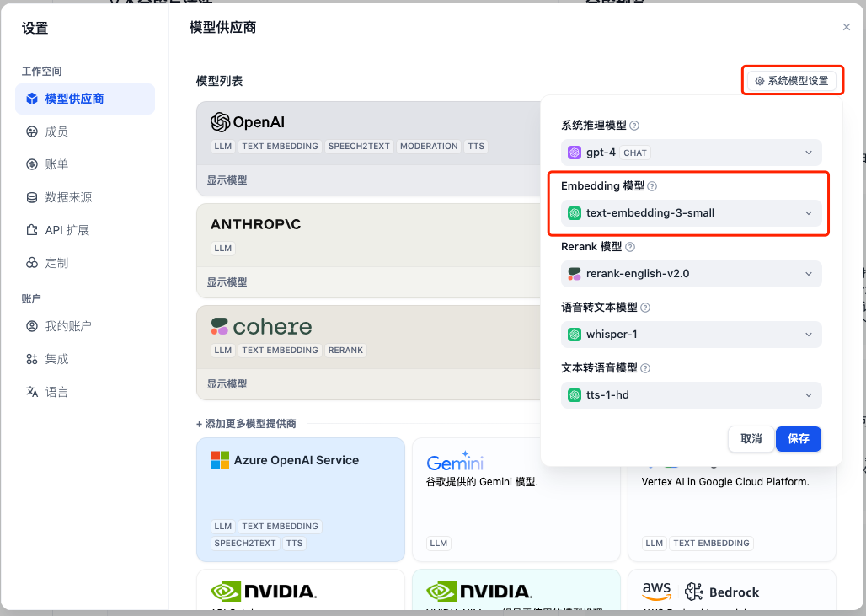Image resolution: width=866 pixels, height=616 pixels.
Task: Open the 语音转文本模型 whisper-1 dropdown
Action: click(692, 335)
